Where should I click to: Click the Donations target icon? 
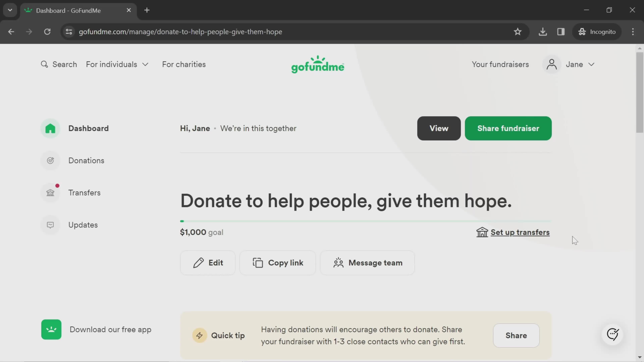pyautogui.click(x=51, y=160)
